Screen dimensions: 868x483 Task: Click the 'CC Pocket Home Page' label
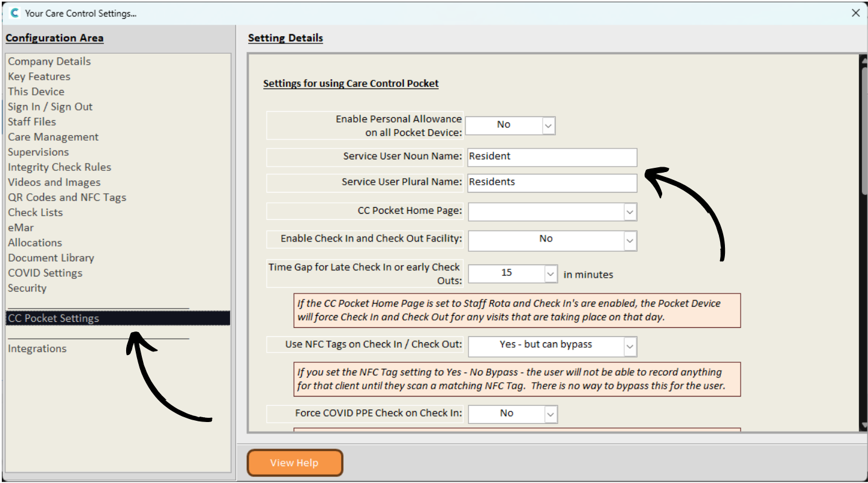(x=365, y=211)
